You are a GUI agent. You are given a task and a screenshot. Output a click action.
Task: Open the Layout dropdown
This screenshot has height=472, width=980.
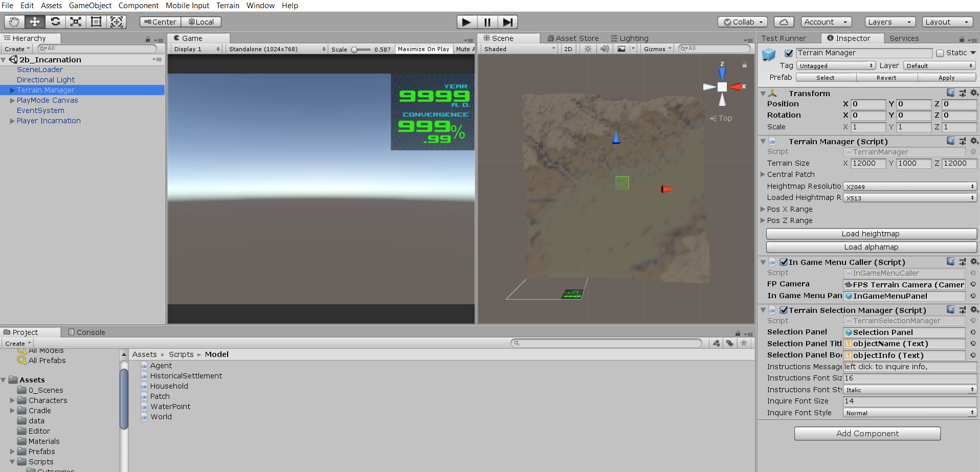pyautogui.click(x=947, y=22)
